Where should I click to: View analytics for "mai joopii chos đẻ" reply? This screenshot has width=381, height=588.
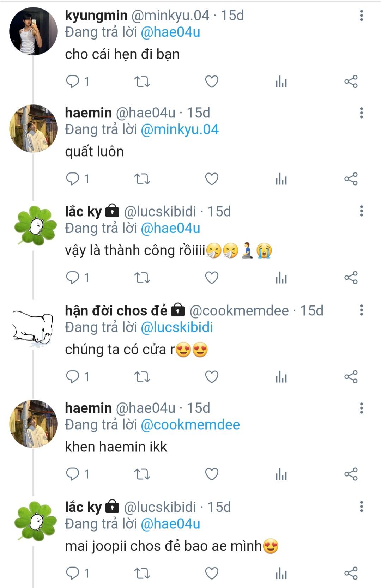281,574
